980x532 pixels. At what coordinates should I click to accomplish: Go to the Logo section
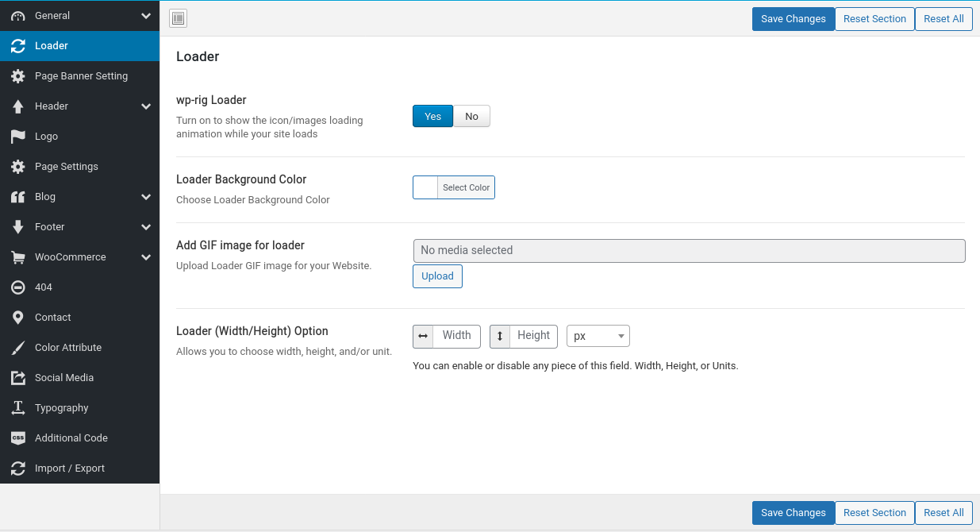coord(79,137)
